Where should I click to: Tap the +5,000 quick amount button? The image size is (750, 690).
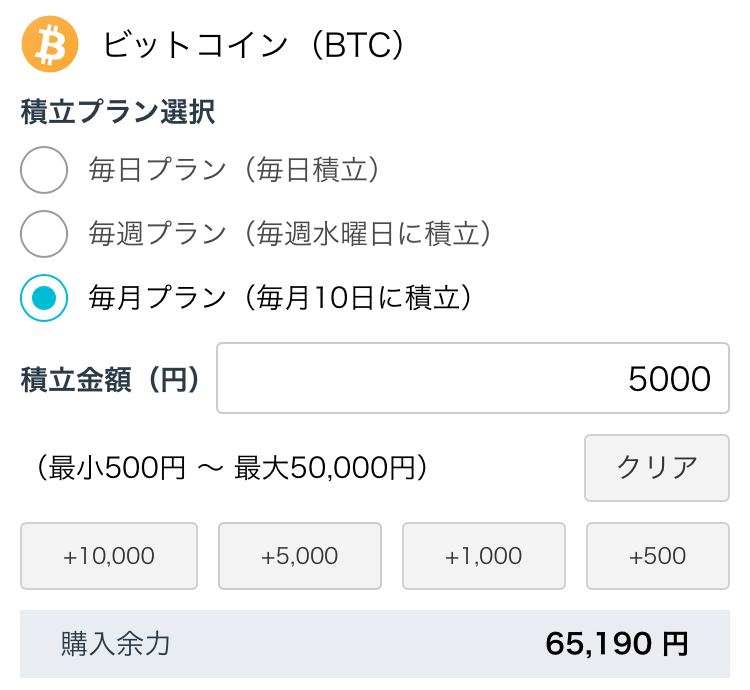pyautogui.click(x=299, y=556)
